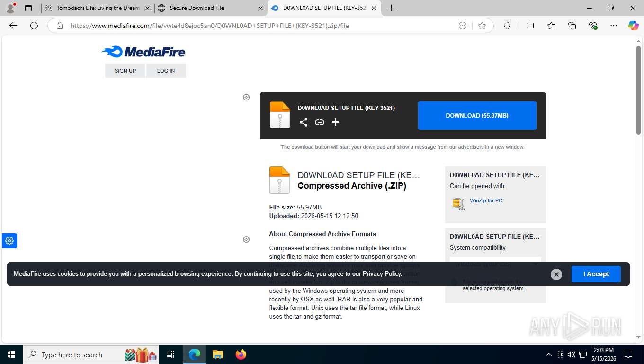The height and width of the screenshot is (364, 644).
Task: Open tab actions menu icon
Action: click(x=28, y=8)
